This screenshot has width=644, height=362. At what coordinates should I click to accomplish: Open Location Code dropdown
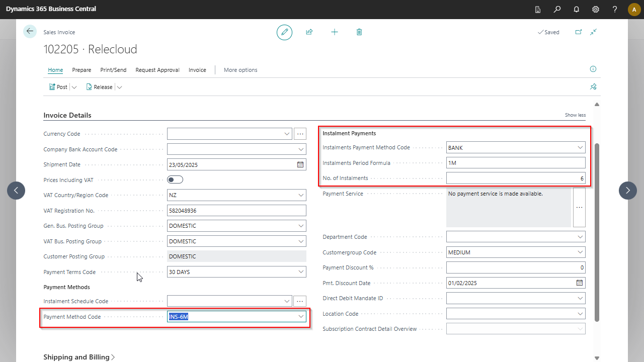click(x=580, y=314)
